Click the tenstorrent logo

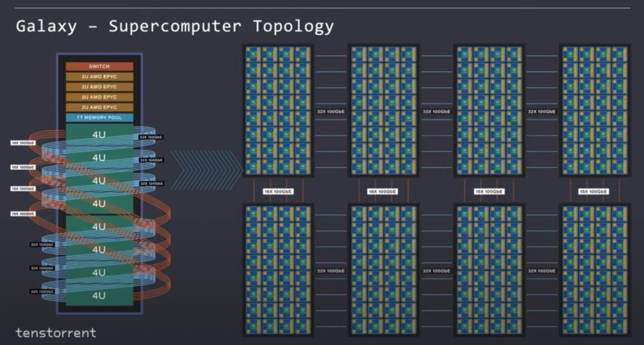click(55, 332)
